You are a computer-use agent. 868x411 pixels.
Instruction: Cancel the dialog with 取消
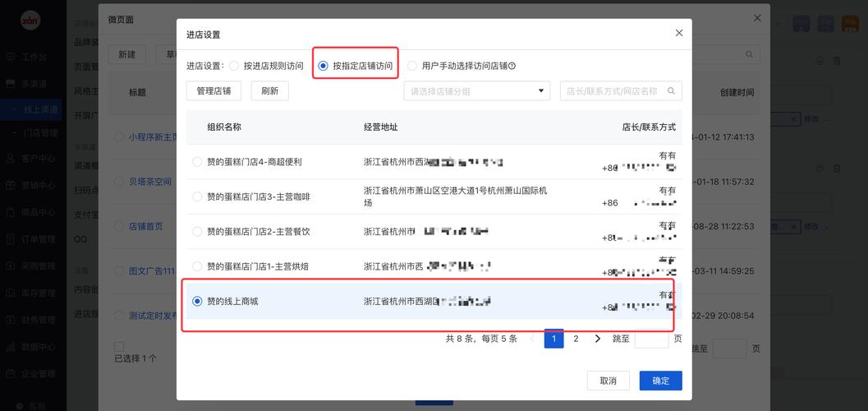[608, 381]
